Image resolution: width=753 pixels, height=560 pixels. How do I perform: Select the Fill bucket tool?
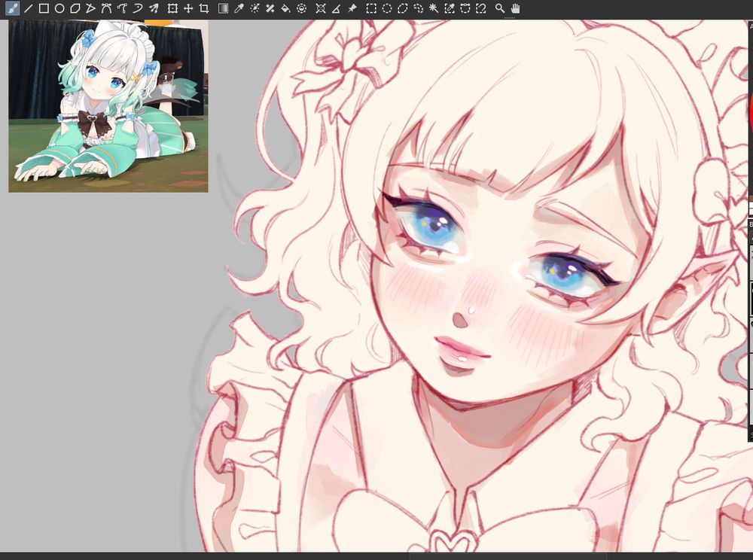(285, 8)
